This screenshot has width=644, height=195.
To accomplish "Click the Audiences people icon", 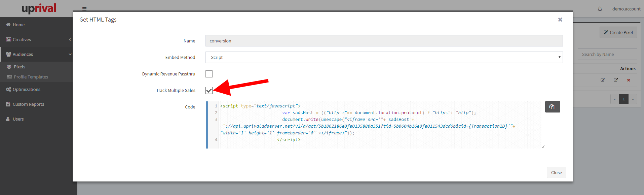I will pyautogui.click(x=8, y=54).
